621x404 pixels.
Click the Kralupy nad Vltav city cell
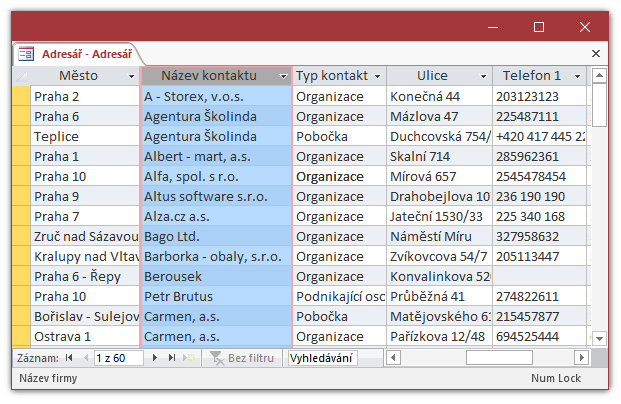[x=85, y=256]
